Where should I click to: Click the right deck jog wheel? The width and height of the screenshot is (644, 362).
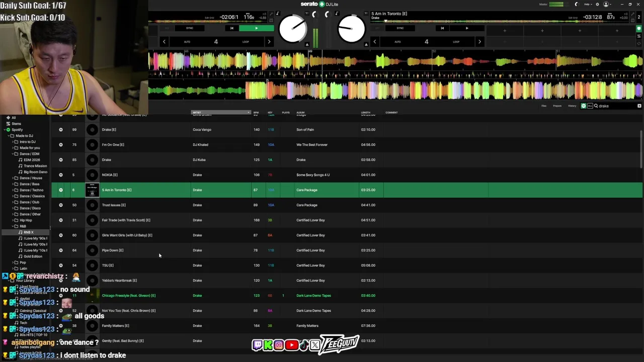tap(351, 29)
